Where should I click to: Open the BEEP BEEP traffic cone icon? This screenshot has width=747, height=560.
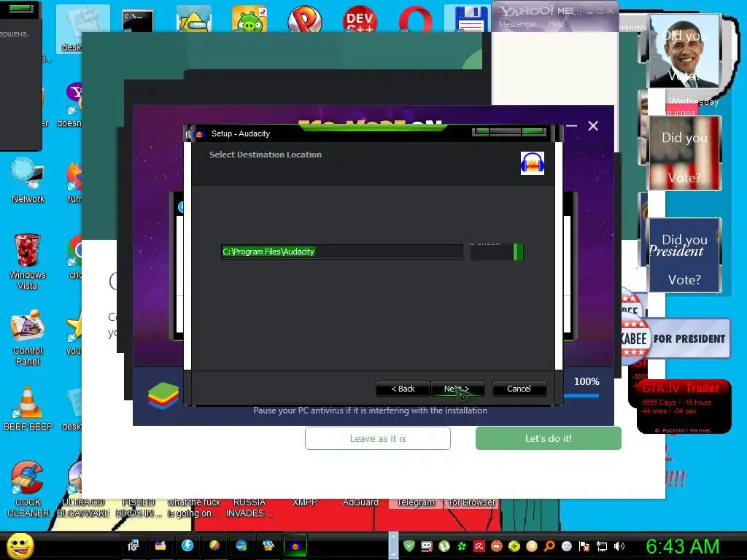click(28, 408)
